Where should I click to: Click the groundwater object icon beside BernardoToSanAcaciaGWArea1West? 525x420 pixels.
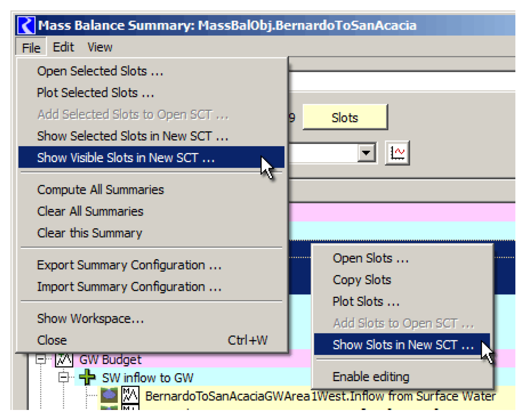(x=110, y=395)
